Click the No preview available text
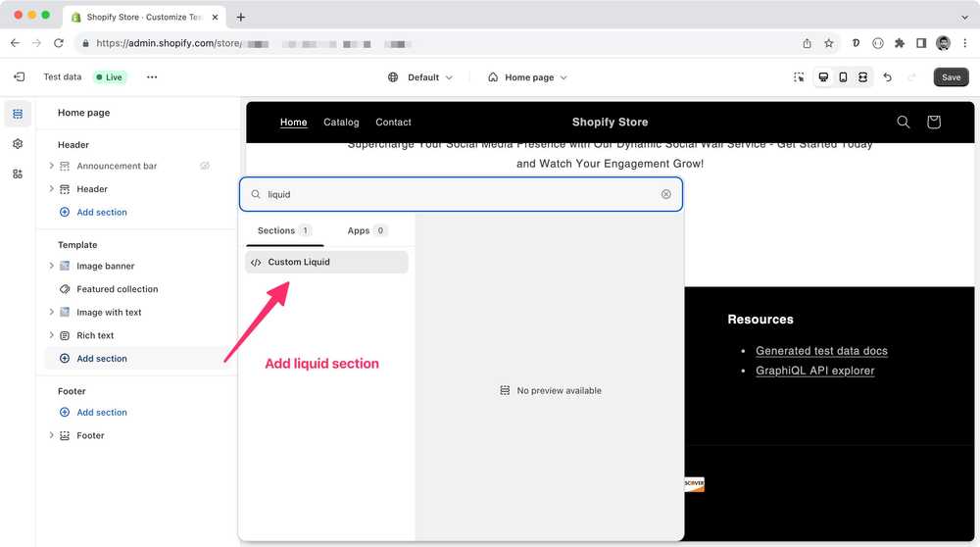980x547 pixels. pos(559,391)
